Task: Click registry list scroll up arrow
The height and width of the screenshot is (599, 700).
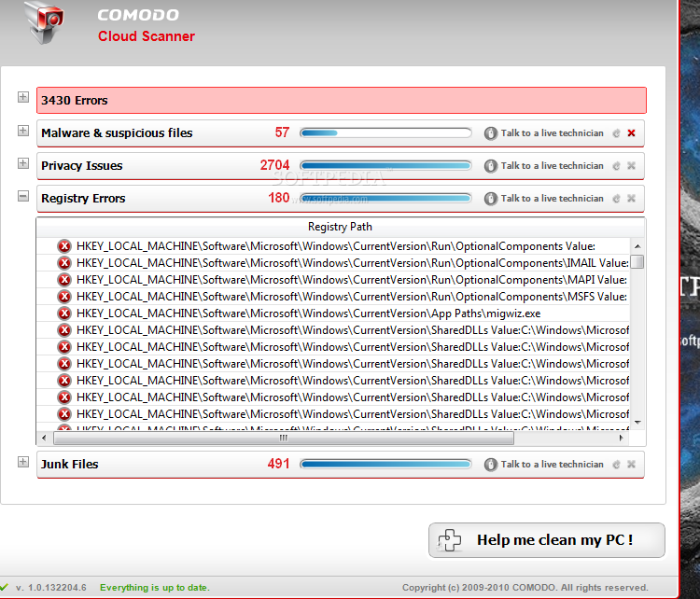Action: pyautogui.click(x=637, y=246)
